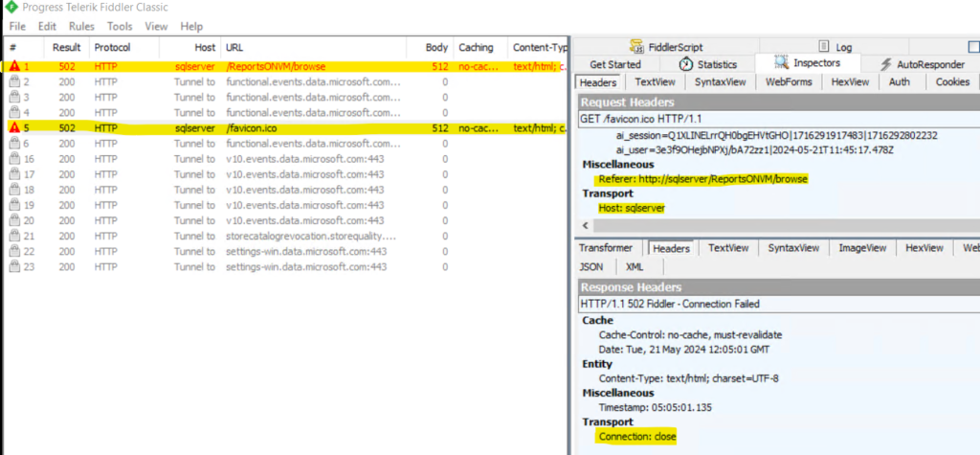
Task: Click the Fiddler app logo in title bar
Action: [x=11, y=8]
